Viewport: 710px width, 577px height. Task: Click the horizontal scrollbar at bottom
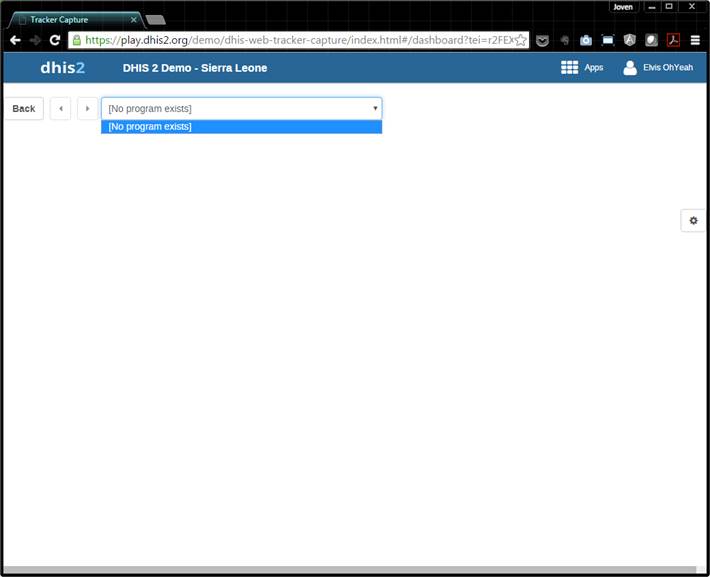pos(350,570)
